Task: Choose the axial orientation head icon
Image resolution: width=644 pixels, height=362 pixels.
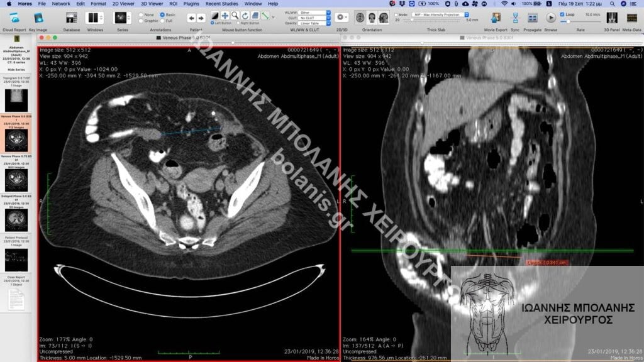Action: pos(360,18)
